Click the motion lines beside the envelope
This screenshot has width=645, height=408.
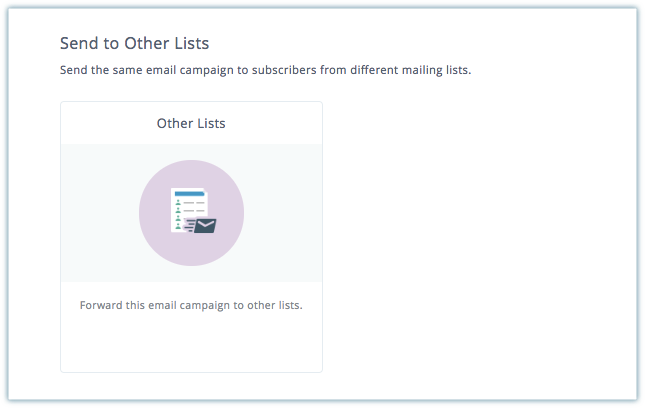(x=188, y=226)
